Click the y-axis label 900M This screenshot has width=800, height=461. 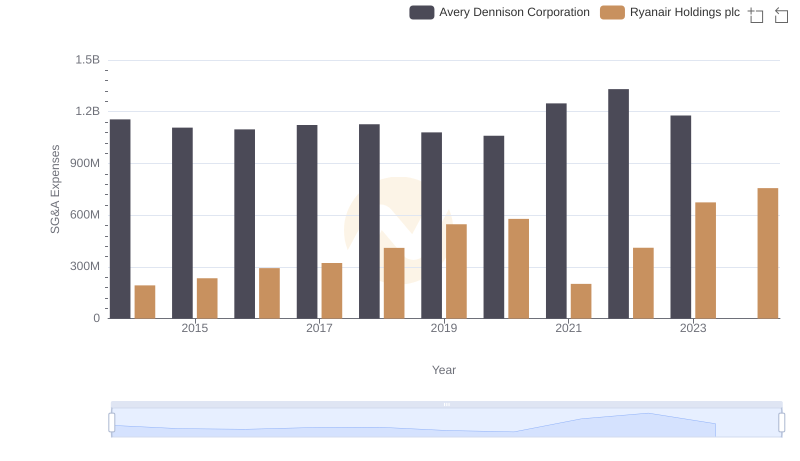pos(85,163)
